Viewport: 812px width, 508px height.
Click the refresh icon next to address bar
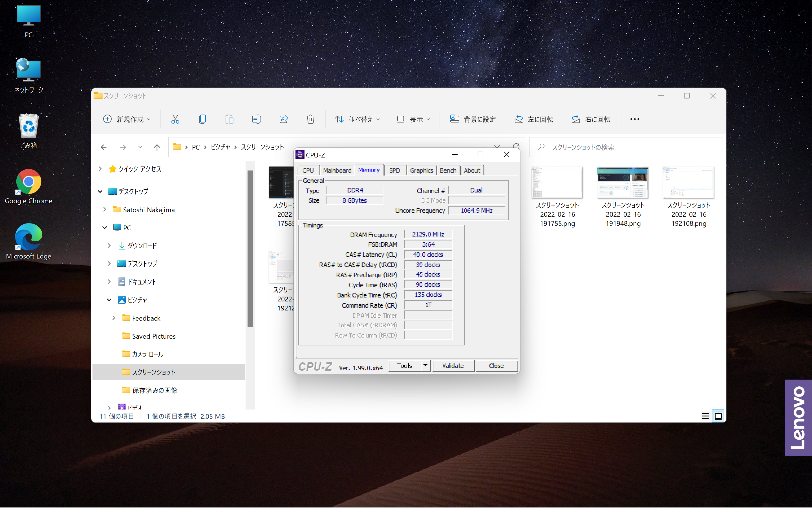point(516,146)
